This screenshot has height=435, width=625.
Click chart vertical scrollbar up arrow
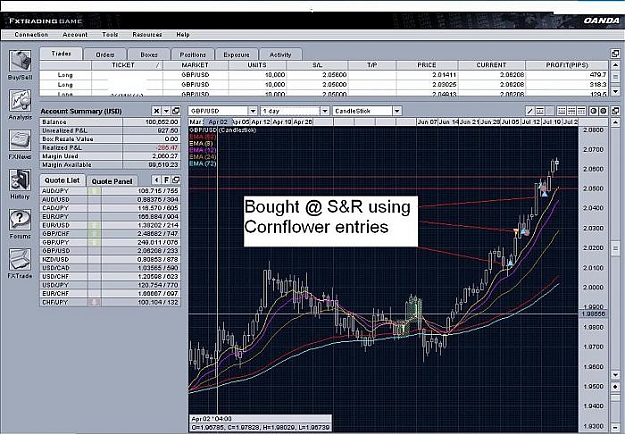[x=615, y=122]
